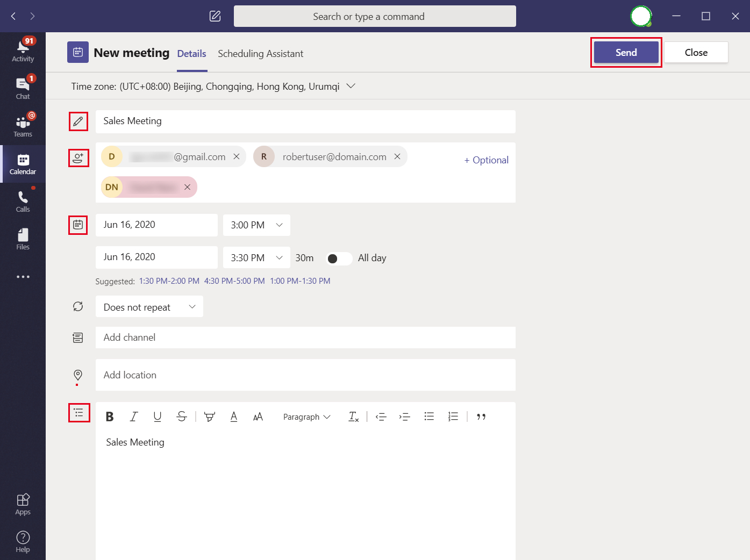Click the 30m duration label

304,258
